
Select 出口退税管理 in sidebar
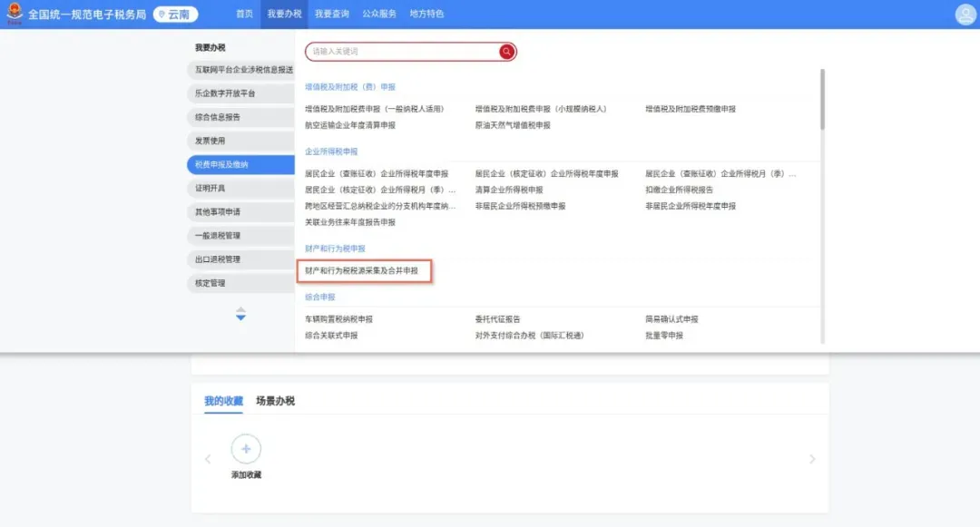click(240, 259)
